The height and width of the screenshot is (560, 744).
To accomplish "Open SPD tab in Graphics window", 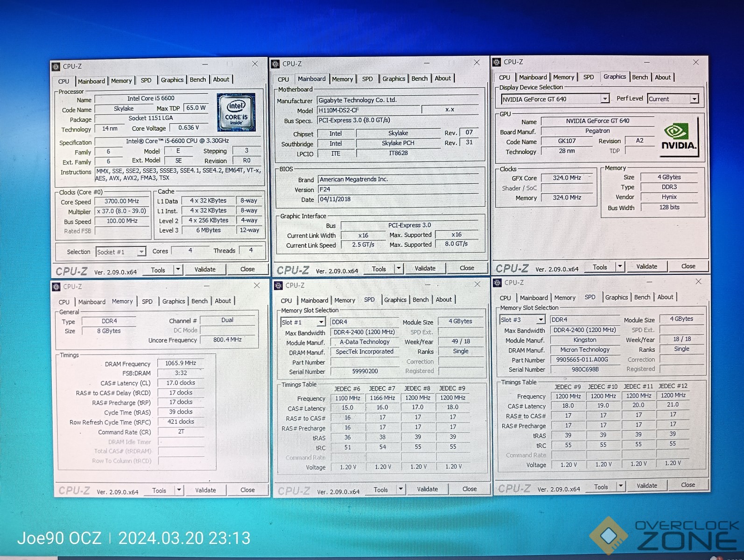I will point(589,77).
